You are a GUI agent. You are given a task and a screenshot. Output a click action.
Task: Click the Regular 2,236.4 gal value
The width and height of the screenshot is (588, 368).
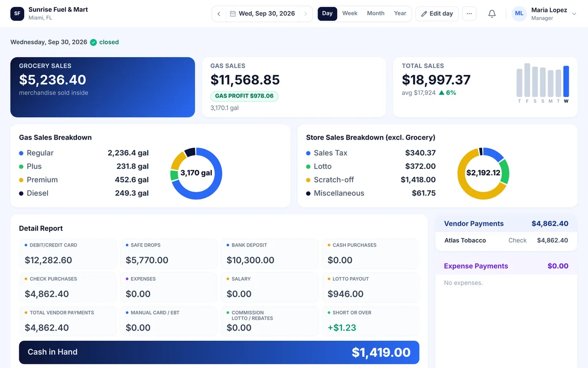click(x=128, y=153)
